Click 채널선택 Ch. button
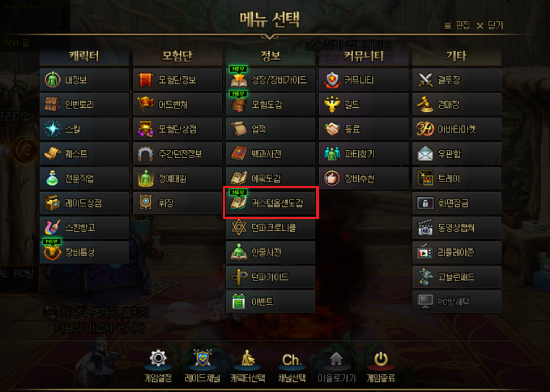Screen dimensions: 550x392 pos(292,366)
